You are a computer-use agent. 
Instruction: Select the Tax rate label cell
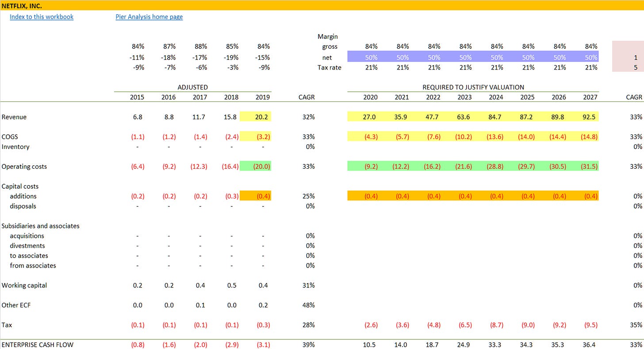coord(330,68)
